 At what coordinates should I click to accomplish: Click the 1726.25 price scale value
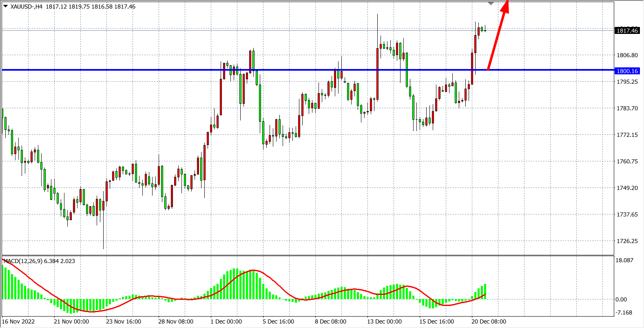[x=627, y=241]
